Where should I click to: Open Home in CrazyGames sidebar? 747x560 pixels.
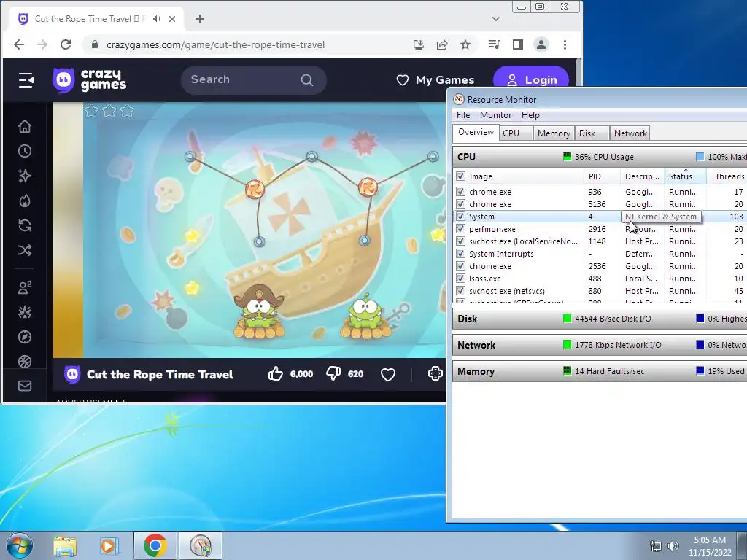(x=25, y=126)
